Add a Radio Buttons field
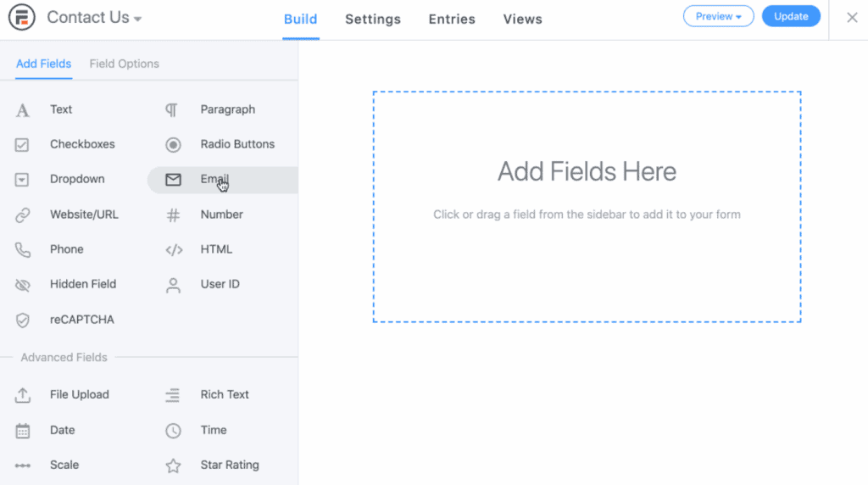The width and height of the screenshot is (868, 485). click(236, 145)
